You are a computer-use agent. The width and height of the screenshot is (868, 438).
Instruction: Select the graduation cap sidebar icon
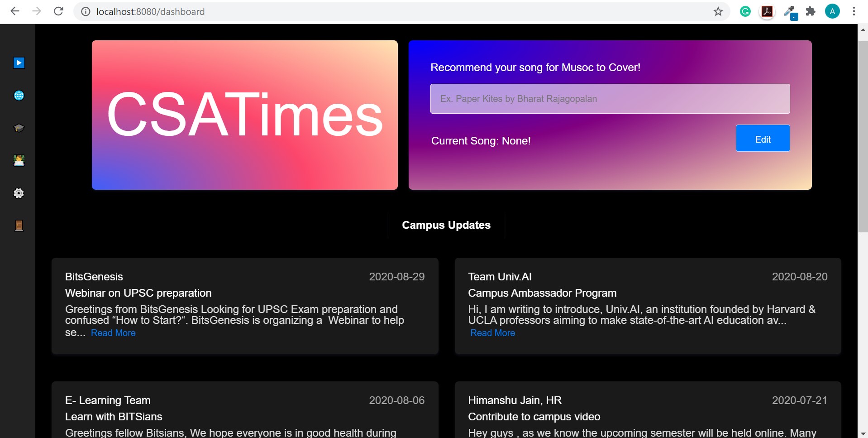tap(19, 128)
